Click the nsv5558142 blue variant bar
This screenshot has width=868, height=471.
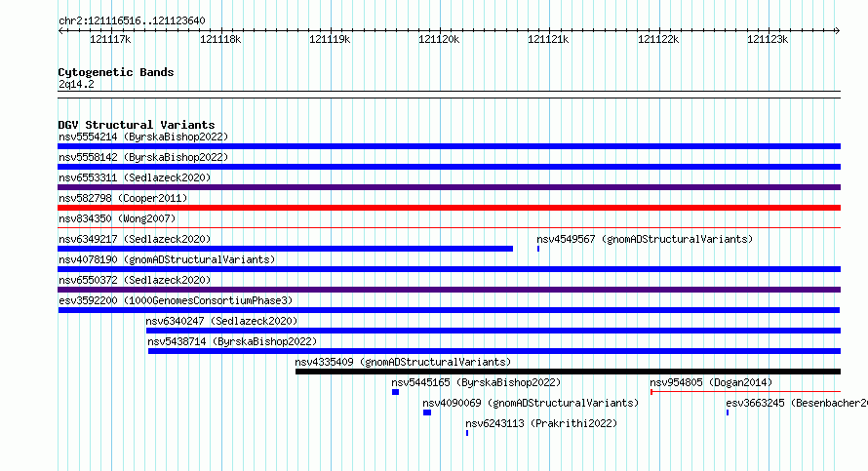[449, 167]
